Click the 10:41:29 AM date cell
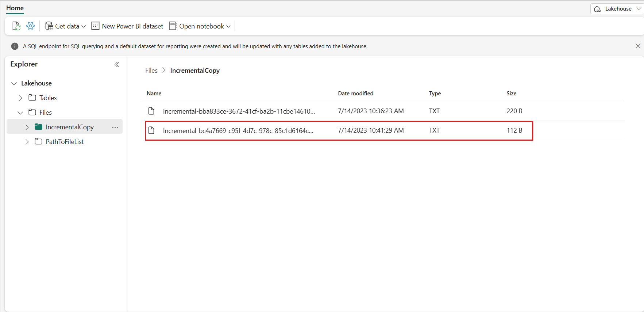The width and height of the screenshot is (644, 312). [x=371, y=130]
